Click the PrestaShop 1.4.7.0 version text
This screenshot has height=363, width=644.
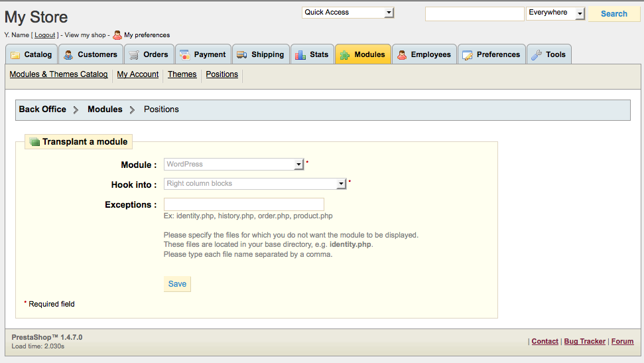(47, 337)
